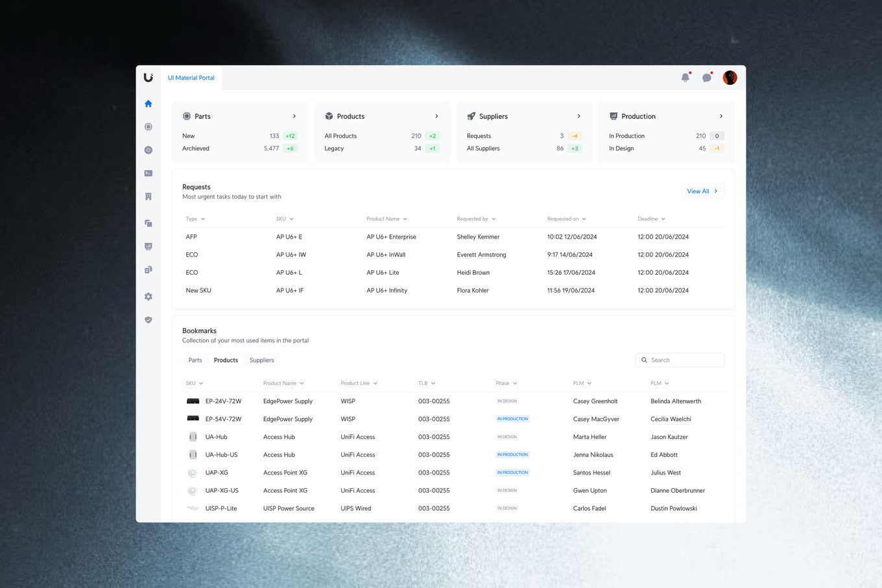Click the AP U6+ InWall product name

pos(386,255)
